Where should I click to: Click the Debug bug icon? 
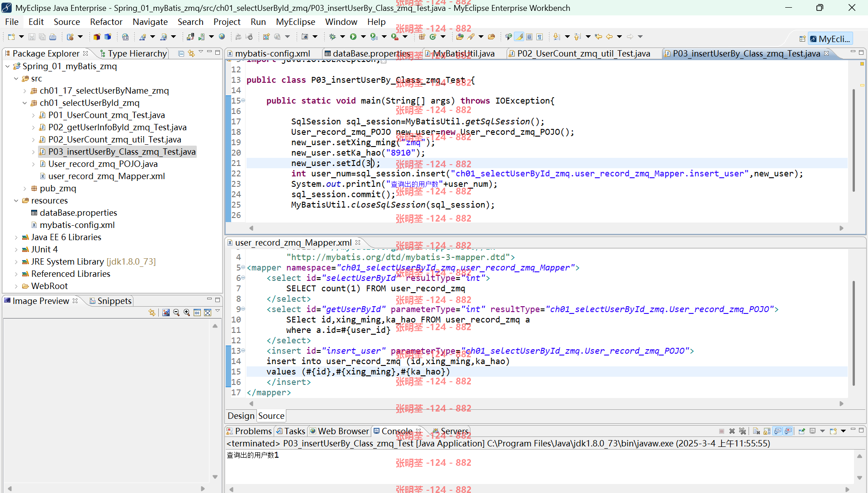coord(332,37)
